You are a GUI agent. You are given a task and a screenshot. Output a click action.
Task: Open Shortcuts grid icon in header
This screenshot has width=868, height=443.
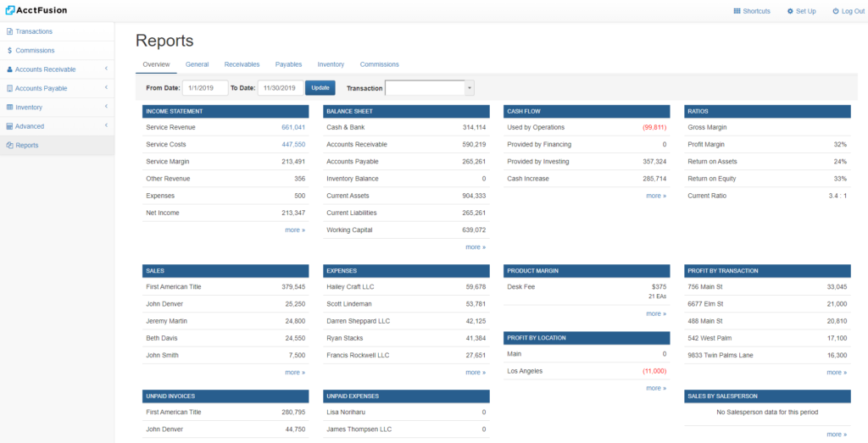[x=737, y=11]
